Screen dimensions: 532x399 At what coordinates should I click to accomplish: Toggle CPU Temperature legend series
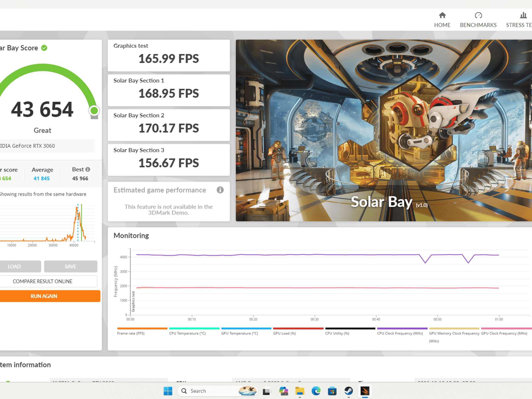point(194,332)
